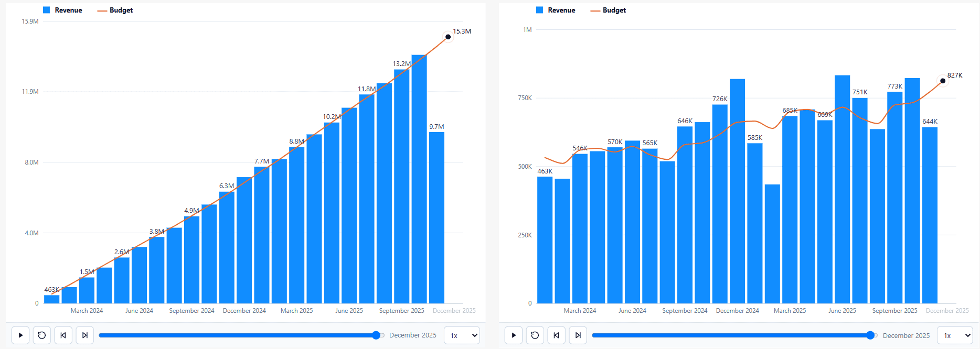Toggle Budget series in right chart legend

(608, 10)
